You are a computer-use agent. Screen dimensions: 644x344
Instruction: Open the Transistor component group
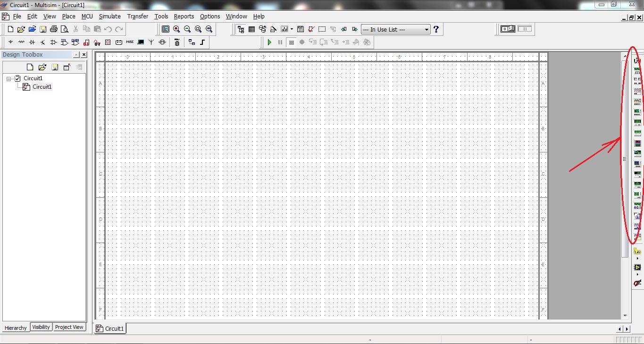[43, 42]
